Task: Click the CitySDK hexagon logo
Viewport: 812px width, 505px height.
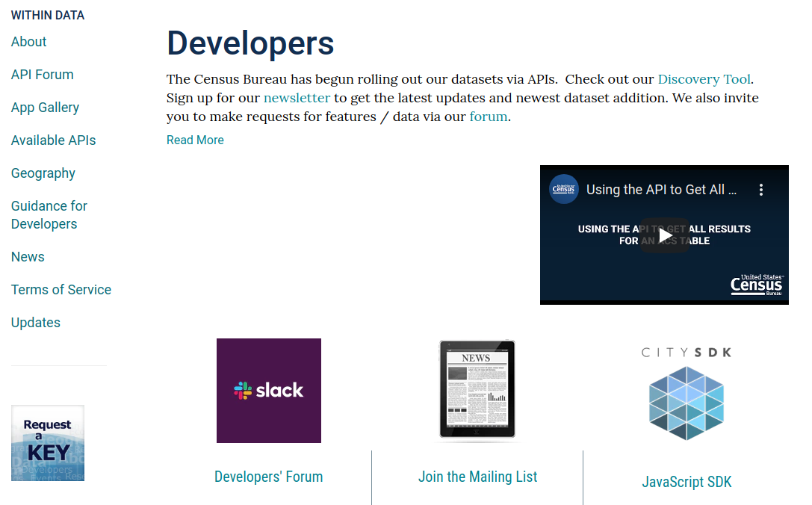Action: [686, 404]
